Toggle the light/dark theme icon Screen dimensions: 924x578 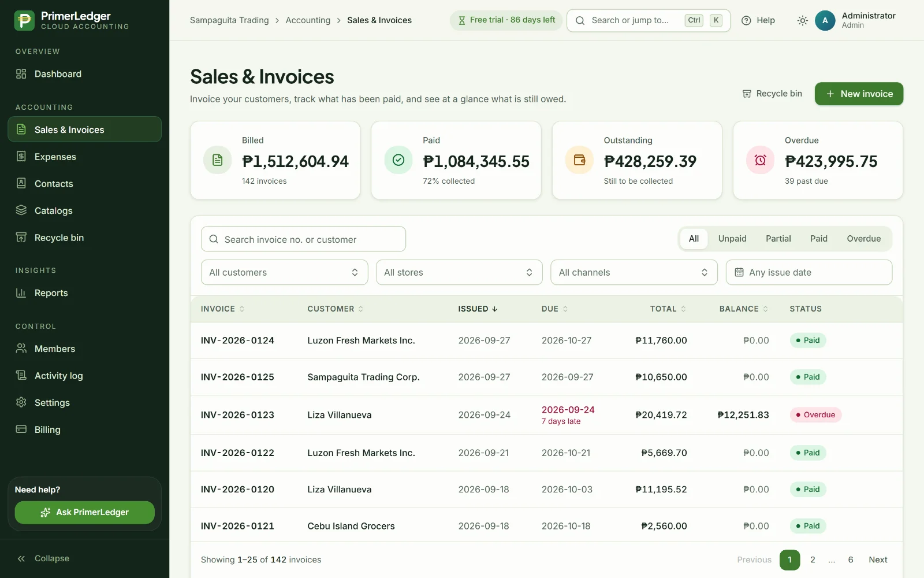(802, 20)
